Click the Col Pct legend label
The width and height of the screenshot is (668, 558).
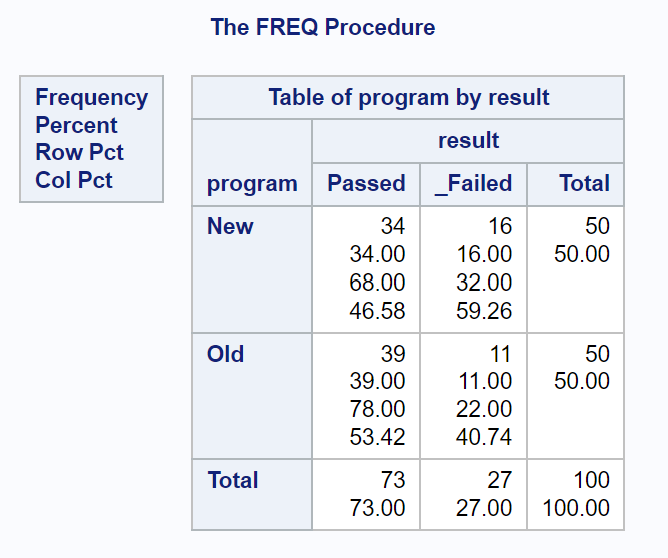click(74, 181)
